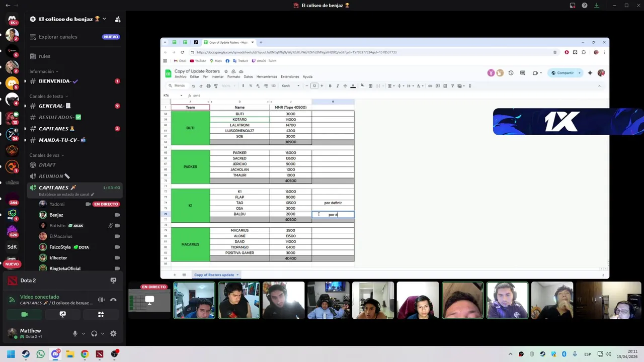This screenshot has height=362, width=644.
Task: Open the rules channel
Action: pos(75,56)
